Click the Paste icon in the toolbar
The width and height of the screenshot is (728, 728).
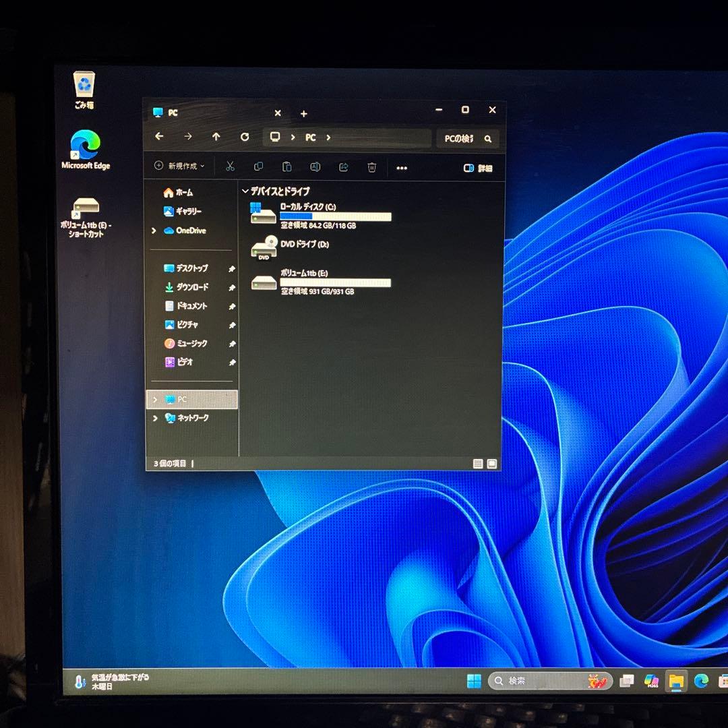[x=286, y=166]
